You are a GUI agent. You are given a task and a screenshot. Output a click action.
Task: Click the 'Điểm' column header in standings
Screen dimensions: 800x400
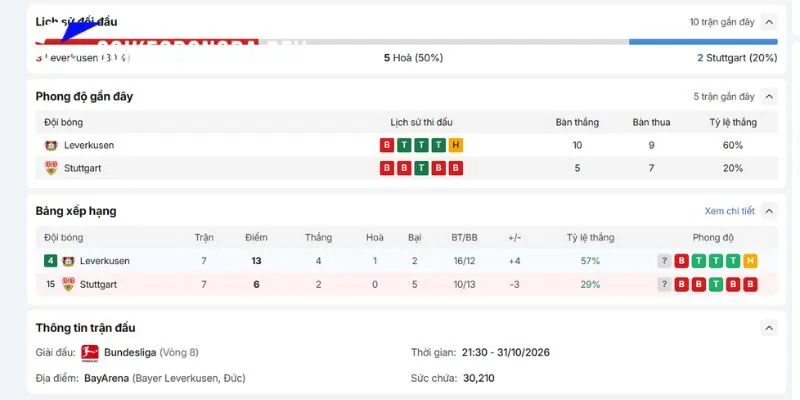click(256, 238)
